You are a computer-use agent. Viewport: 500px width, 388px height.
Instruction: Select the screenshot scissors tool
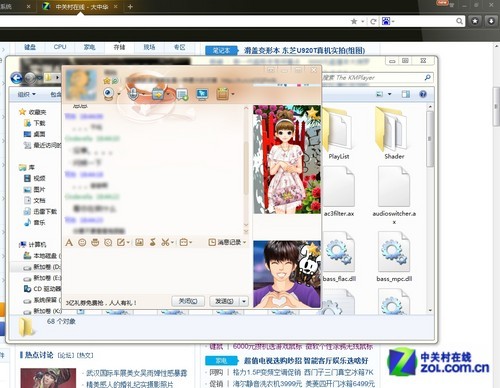(165, 242)
